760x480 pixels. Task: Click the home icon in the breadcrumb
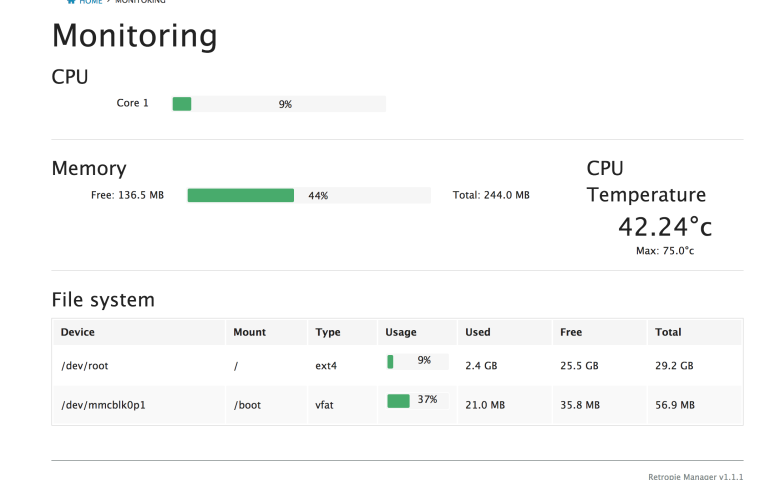[71, 2]
